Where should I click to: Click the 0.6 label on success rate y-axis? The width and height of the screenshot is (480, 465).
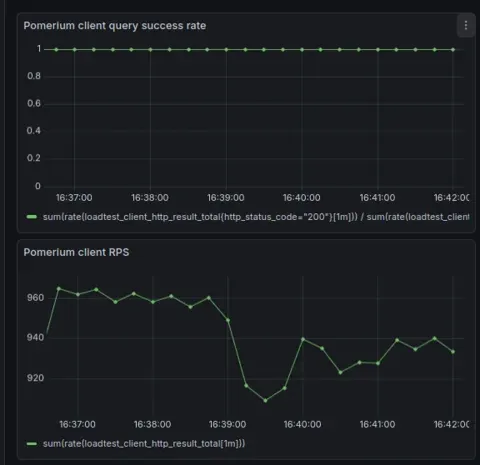pyautogui.click(x=34, y=103)
